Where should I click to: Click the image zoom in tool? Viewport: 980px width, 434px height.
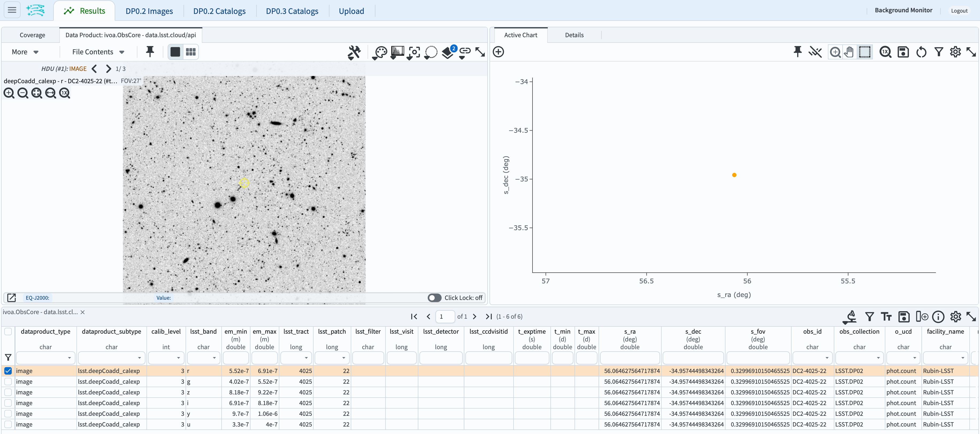point(9,93)
